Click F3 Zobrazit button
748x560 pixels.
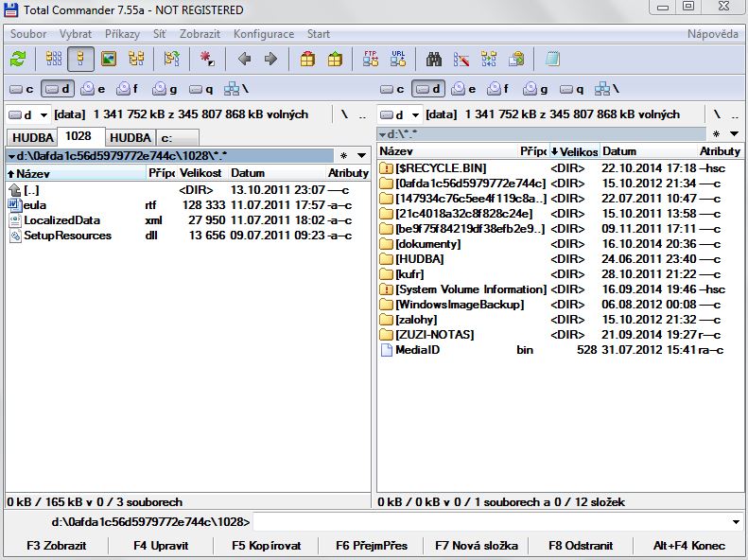57,545
